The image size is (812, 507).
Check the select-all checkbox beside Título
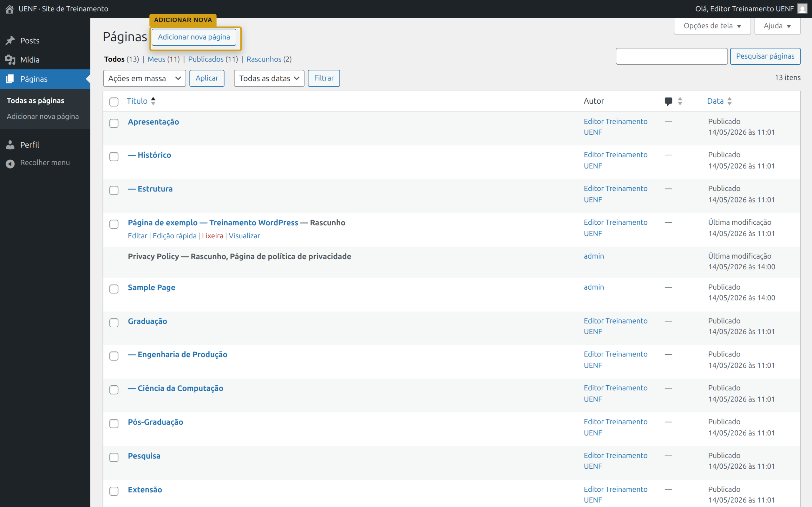(x=114, y=102)
